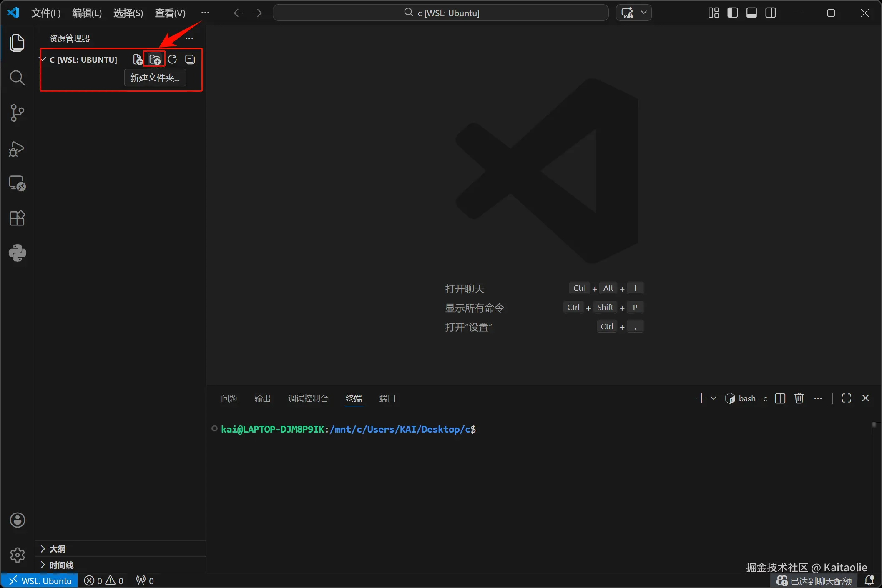Open the 文件(F) menu
Screen dimensions: 882x588
pos(46,13)
